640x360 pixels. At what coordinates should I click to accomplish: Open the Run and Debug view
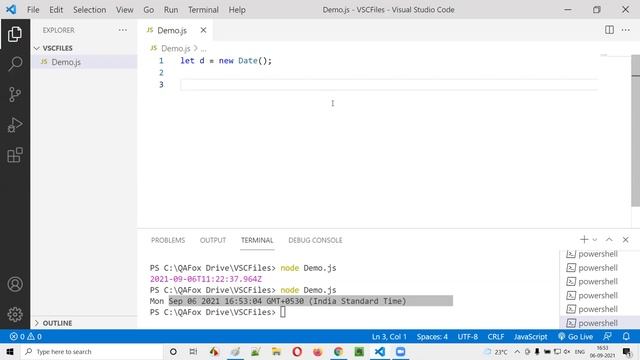(x=15, y=125)
